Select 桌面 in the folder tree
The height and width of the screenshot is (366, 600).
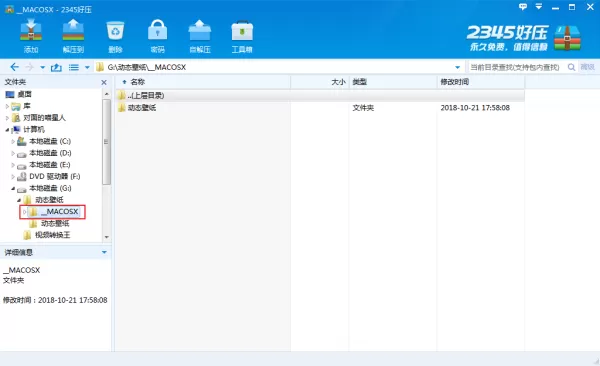coord(24,94)
